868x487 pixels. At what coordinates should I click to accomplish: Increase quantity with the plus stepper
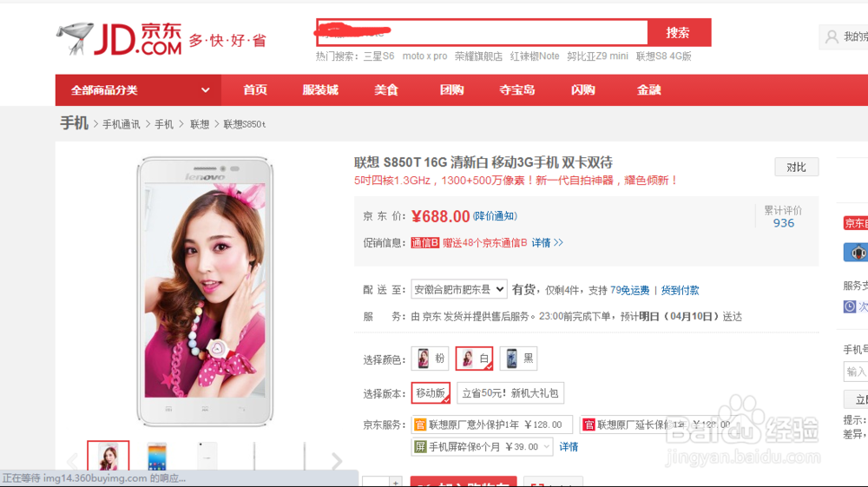pyautogui.click(x=396, y=482)
